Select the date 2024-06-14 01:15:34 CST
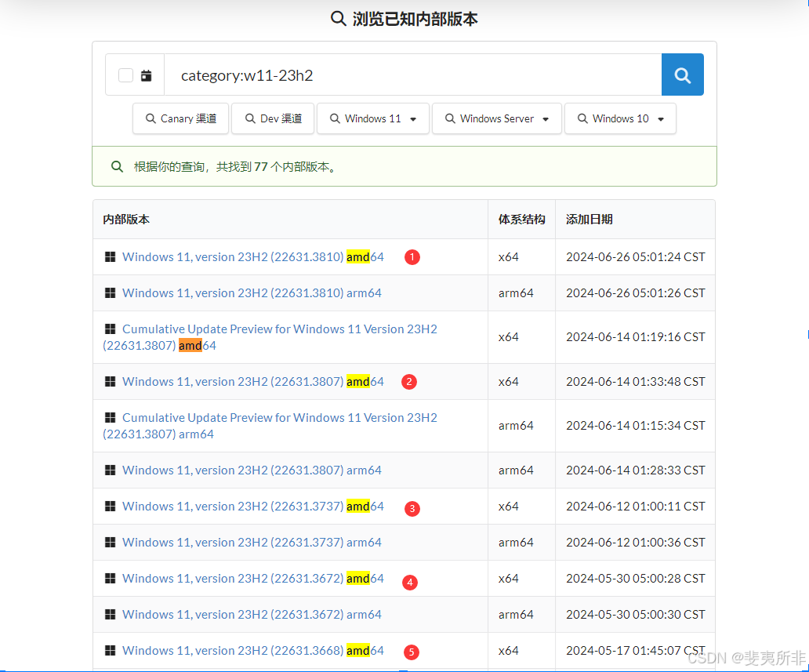 [636, 426]
